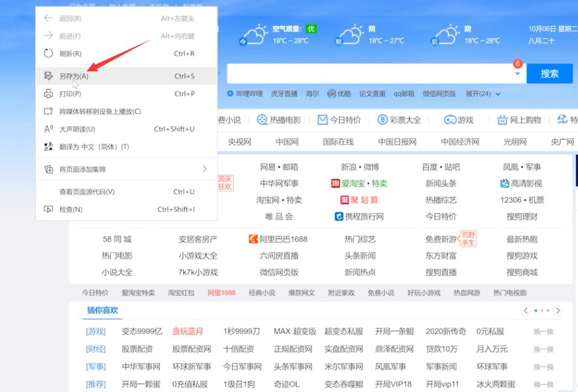The image size is (578, 392).
Task: Click the 网上购物 shopping basket icon
Action: pos(502,120)
